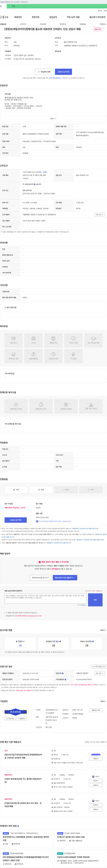
Task: Click the JOBKOREA logo
Action: coord(96,754)
